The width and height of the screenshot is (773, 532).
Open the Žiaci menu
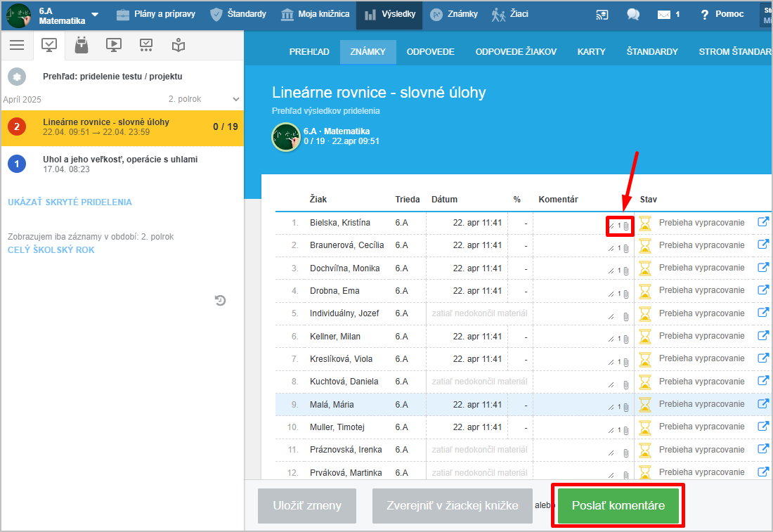tap(509, 14)
